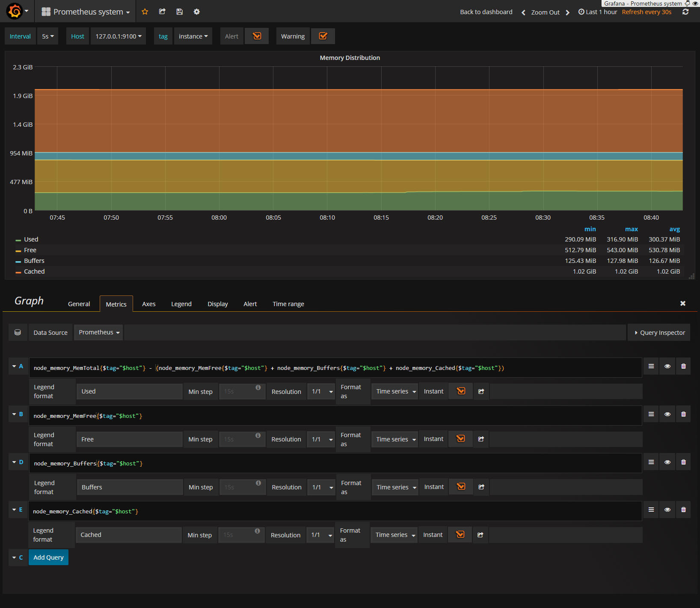Viewport: 700px width, 608px height.
Task: Click the Add Query button
Action: (x=48, y=557)
